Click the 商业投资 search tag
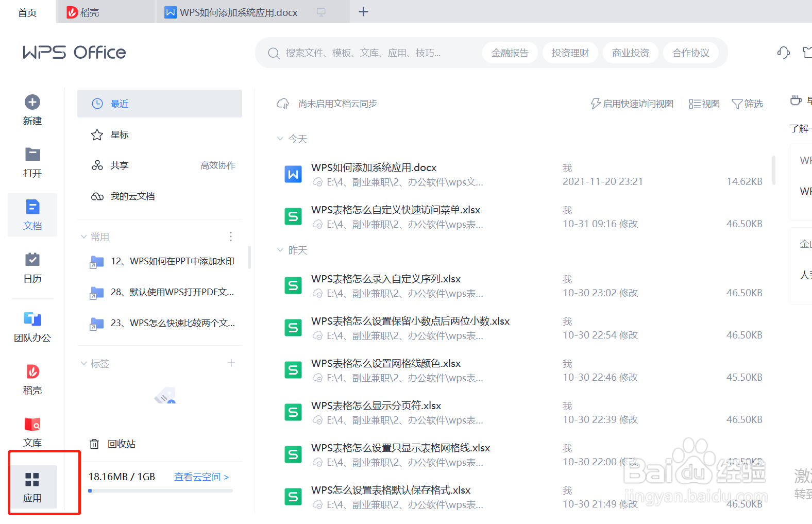 click(631, 53)
